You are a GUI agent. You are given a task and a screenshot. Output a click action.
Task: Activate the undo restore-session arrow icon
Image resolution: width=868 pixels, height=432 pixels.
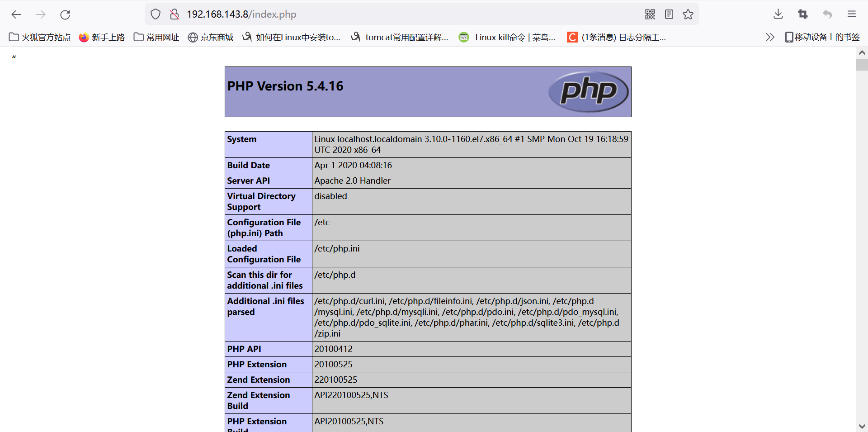click(827, 14)
